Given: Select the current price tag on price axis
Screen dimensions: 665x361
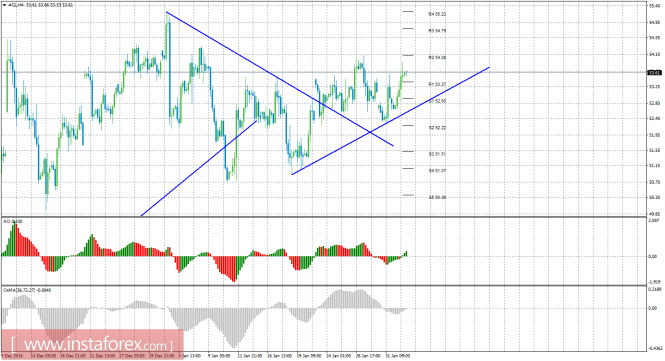Looking at the screenshot, I should click(x=655, y=73).
